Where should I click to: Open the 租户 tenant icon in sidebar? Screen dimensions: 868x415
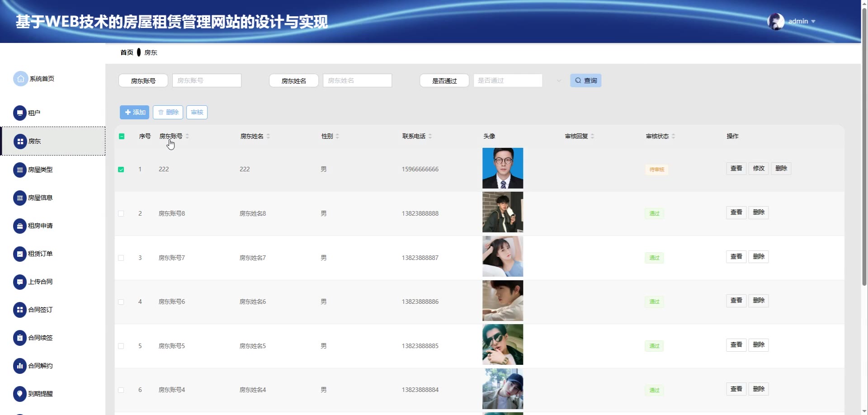(20, 113)
